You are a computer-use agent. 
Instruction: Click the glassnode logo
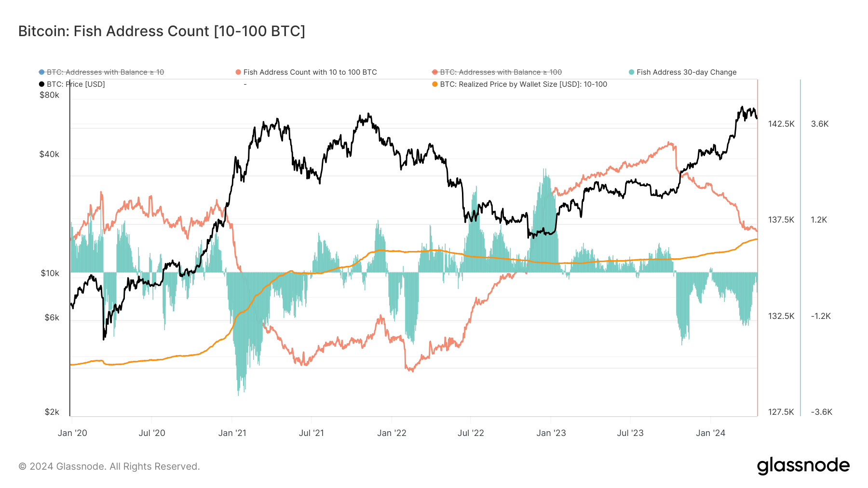click(x=803, y=466)
